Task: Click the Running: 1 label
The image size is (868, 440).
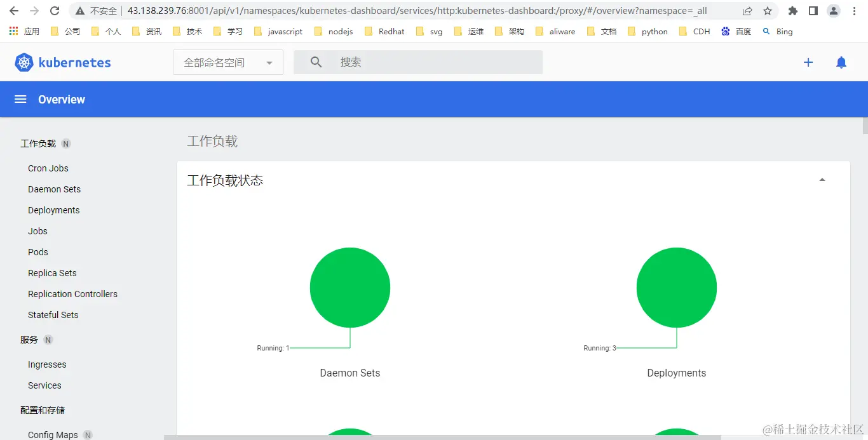Action: tap(273, 348)
